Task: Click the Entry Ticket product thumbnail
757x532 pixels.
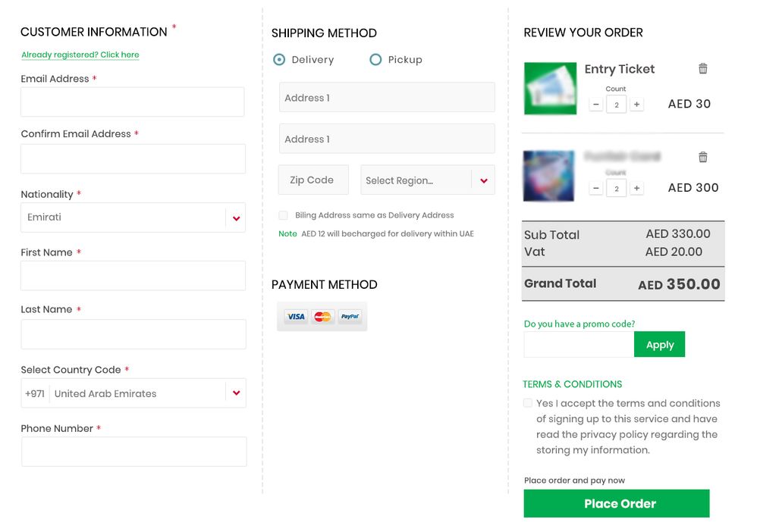Action: (550, 88)
